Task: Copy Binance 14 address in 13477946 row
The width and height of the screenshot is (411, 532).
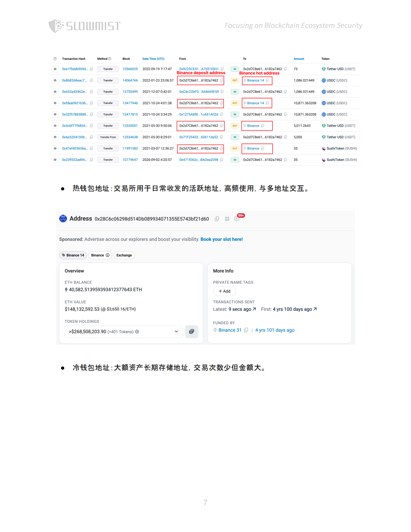Action: tap(267, 103)
